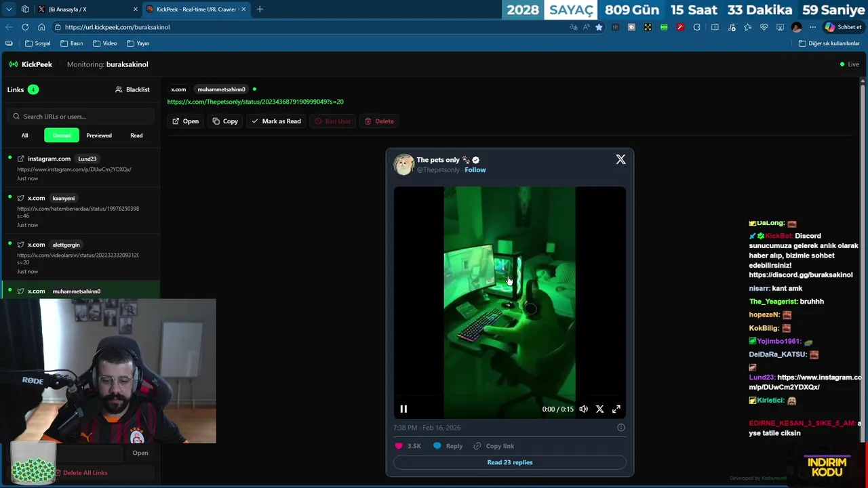Open the workspaces icon beside the tabs
Viewport: 868px width, 488px height.
25,9
